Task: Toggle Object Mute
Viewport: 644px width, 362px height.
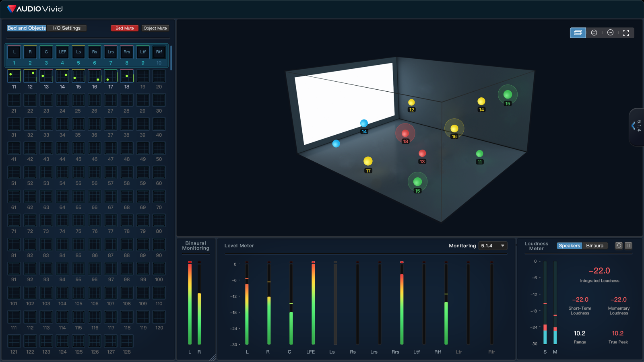Action: pos(155,28)
